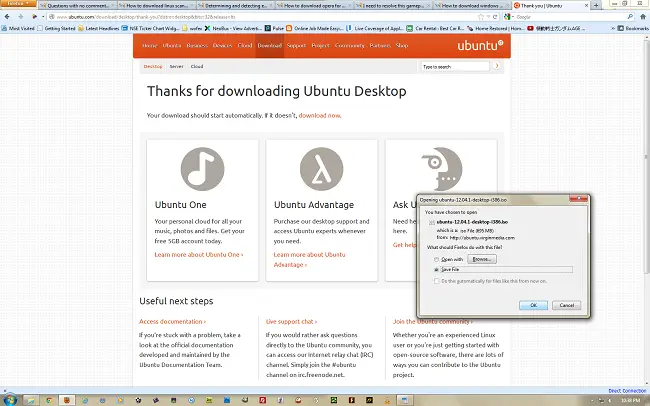Go forward with browser forward arrow
Image resolution: width=650 pixels, height=406 pixels.
click(20, 17)
